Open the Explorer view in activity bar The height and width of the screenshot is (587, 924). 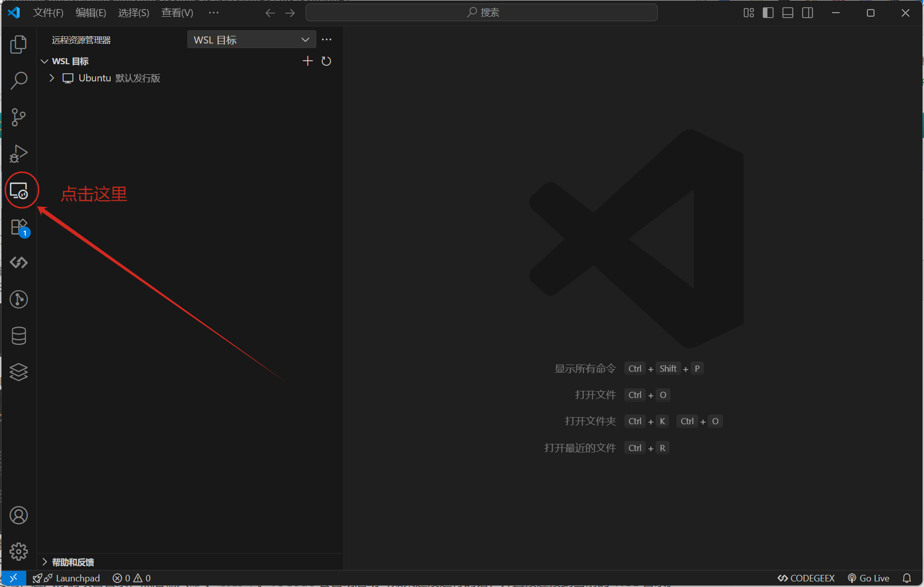tap(19, 44)
